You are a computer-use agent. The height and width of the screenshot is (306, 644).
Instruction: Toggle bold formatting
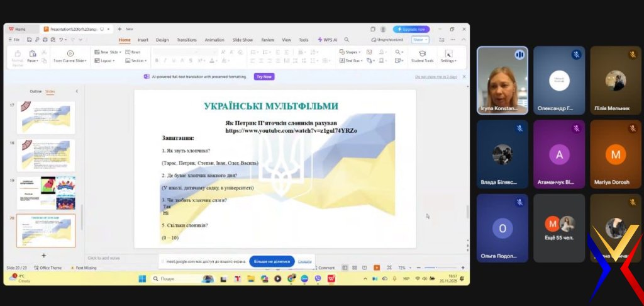157,61
